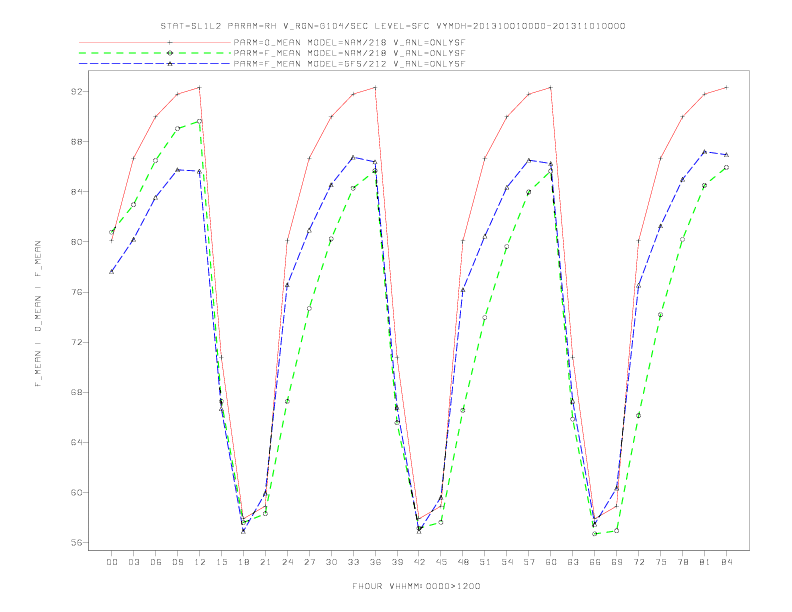
Task: Click the x-axis tick label 51
Action: pos(485,562)
